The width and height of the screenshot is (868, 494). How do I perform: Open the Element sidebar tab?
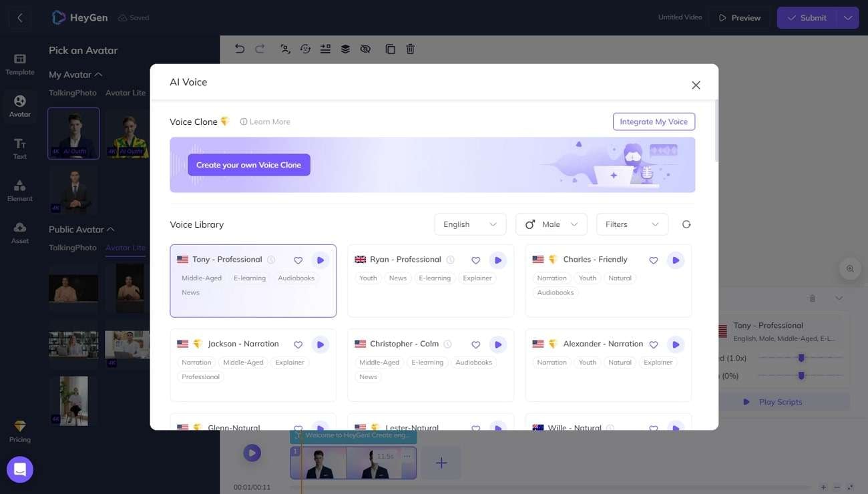pos(20,190)
